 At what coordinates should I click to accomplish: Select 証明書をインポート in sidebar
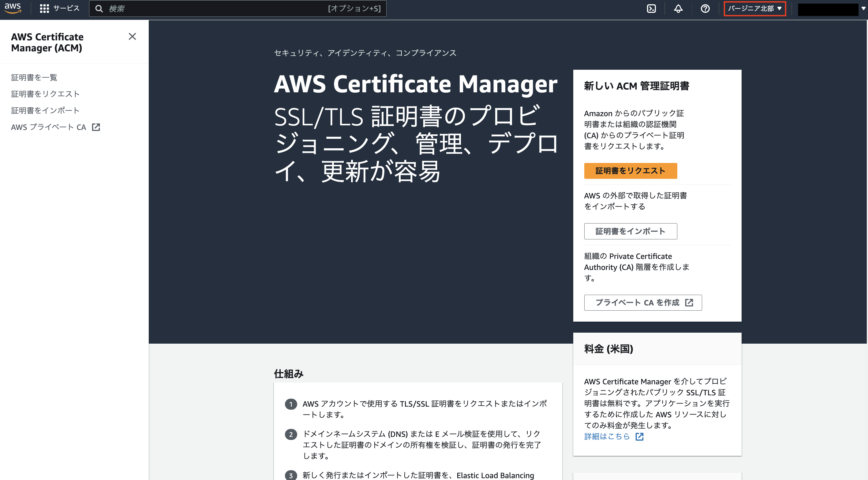pos(45,110)
